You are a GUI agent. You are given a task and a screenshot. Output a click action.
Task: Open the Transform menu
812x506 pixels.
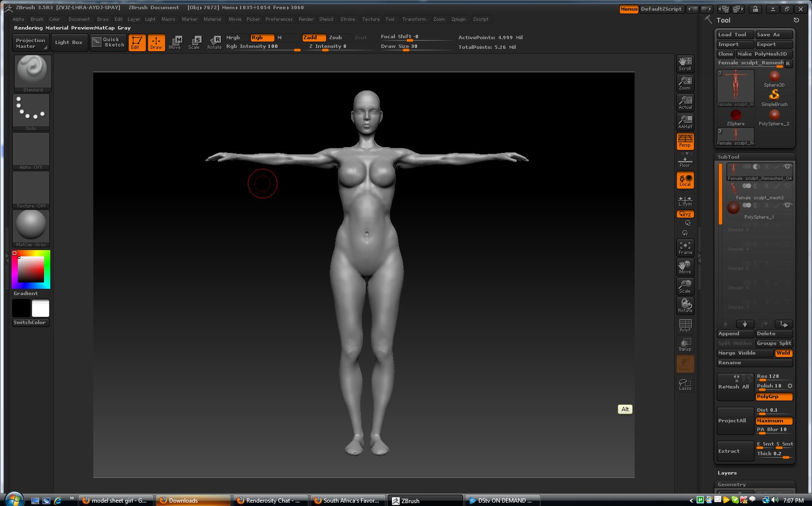coord(414,19)
